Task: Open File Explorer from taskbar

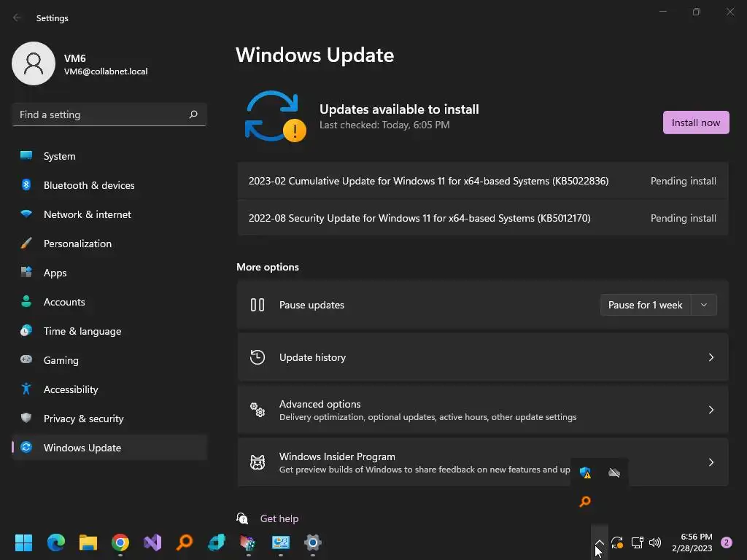Action: (88, 542)
